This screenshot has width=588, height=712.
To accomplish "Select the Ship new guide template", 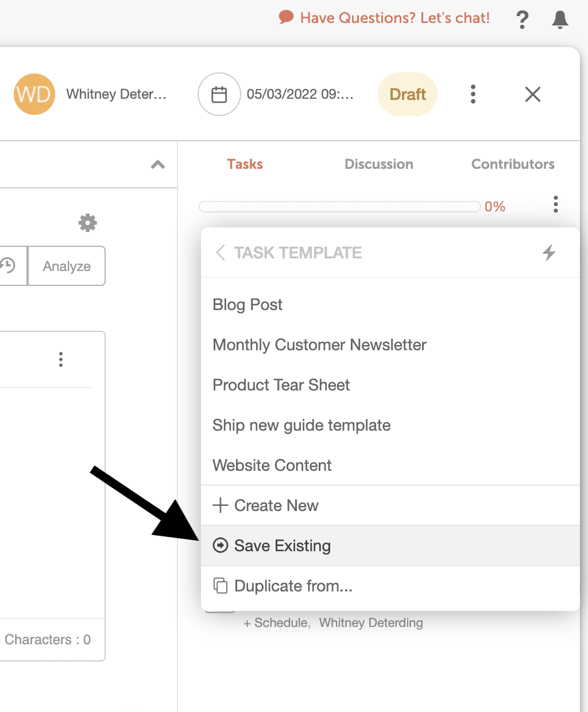I will click(x=390, y=425).
